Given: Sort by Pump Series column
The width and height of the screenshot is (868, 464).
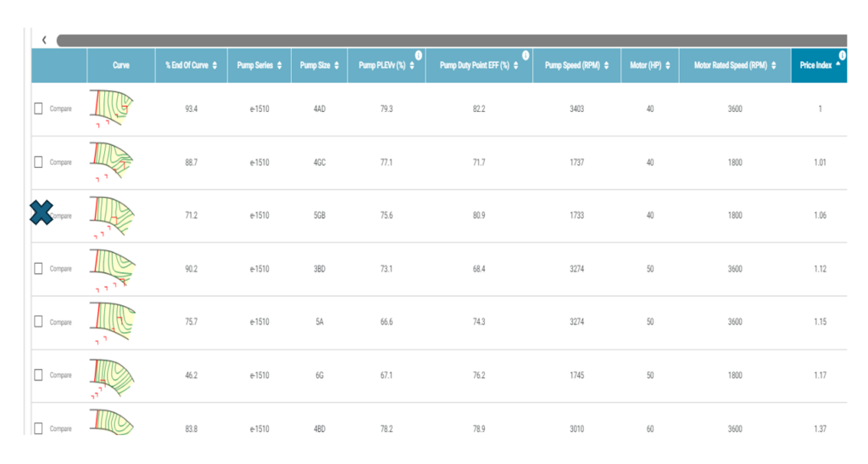Looking at the screenshot, I should pos(259,65).
